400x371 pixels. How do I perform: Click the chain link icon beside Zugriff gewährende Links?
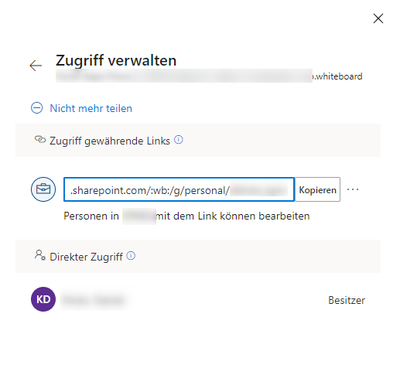point(40,140)
